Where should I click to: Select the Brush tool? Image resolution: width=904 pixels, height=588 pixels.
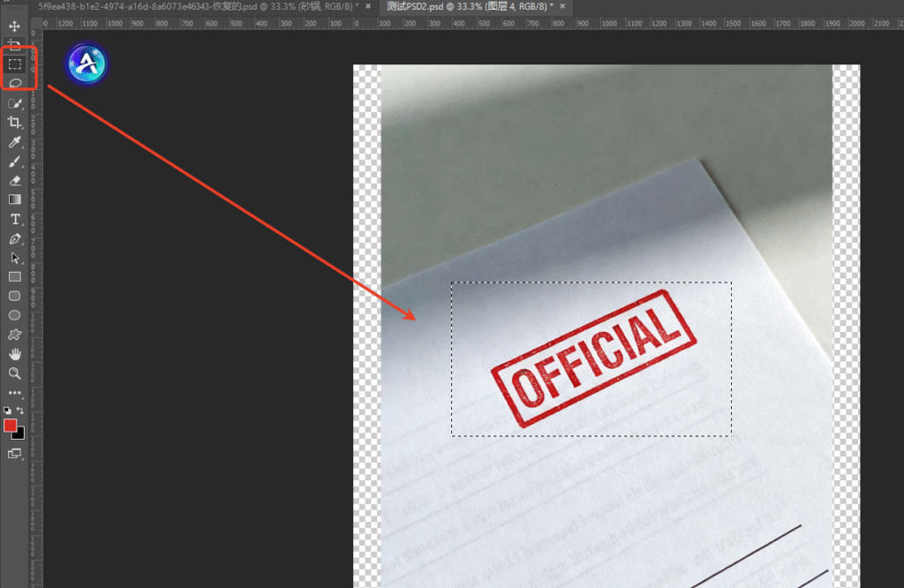[14, 162]
